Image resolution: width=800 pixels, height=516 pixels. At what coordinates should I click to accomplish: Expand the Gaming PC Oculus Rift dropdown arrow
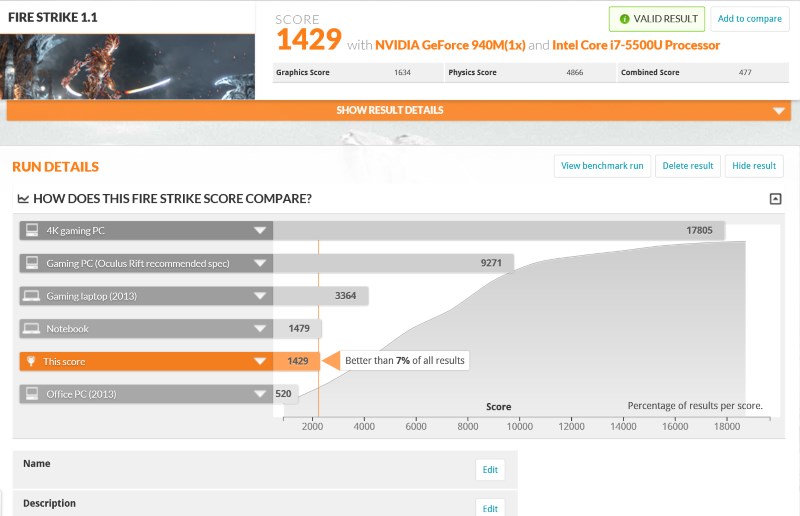pos(260,263)
